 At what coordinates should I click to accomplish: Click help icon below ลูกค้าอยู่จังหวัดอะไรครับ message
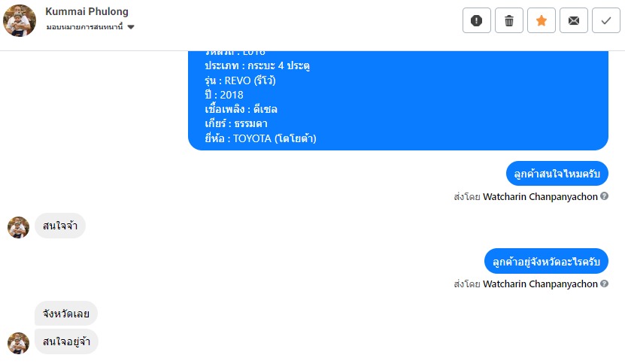click(605, 284)
